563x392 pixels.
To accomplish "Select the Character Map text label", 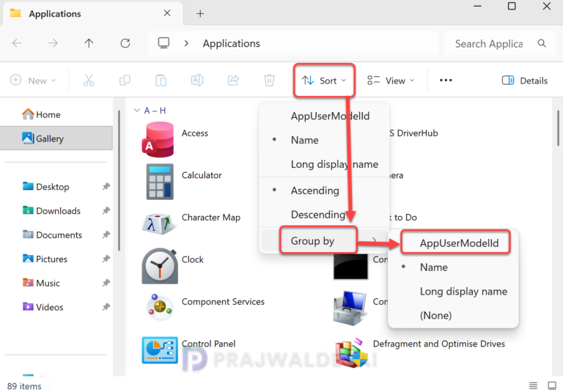I will pyautogui.click(x=211, y=217).
